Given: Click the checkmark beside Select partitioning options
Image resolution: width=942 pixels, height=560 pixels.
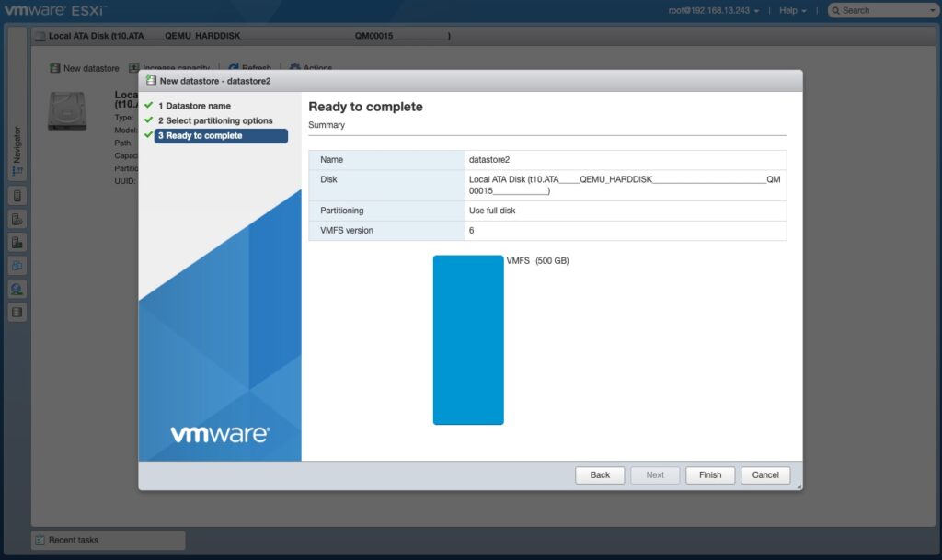Looking at the screenshot, I should 148,120.
